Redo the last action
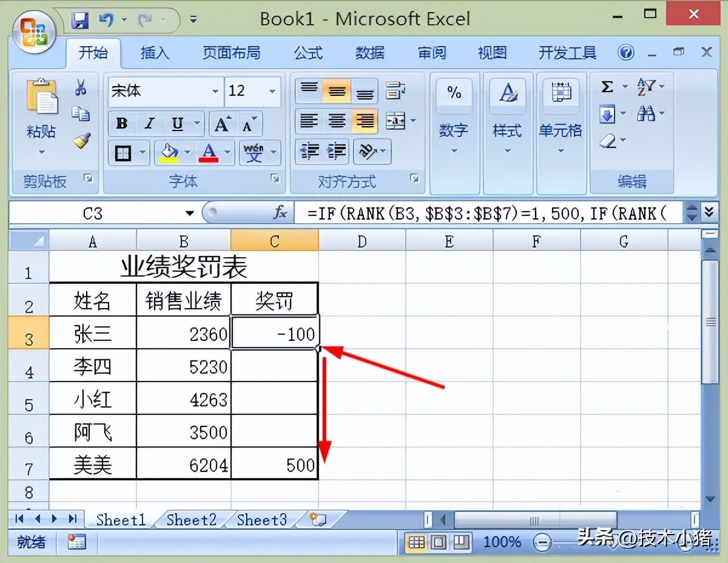Screen dimensions: 728x563 pos(145,21)
